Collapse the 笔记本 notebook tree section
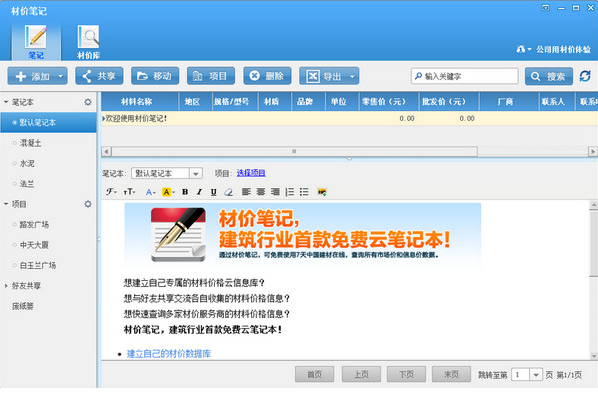 6,102
